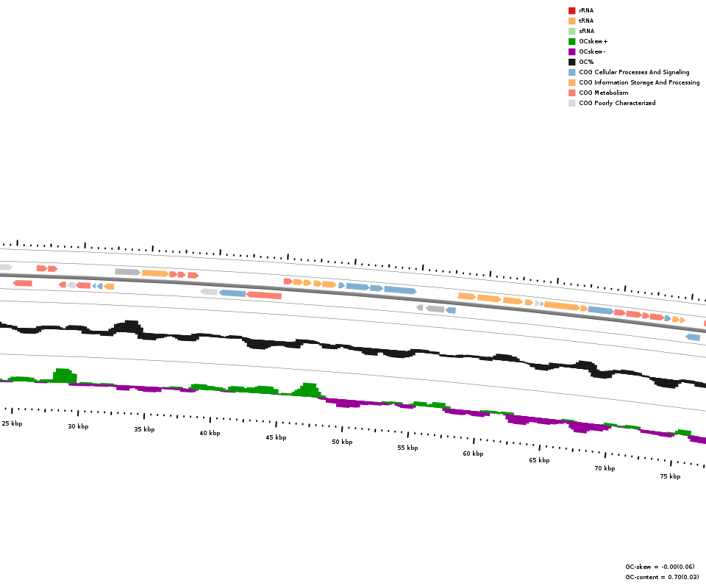706x588 pixels.
Task: Select 'COG Information Storage And Processing' text
Action: click(x=639, y=82)
